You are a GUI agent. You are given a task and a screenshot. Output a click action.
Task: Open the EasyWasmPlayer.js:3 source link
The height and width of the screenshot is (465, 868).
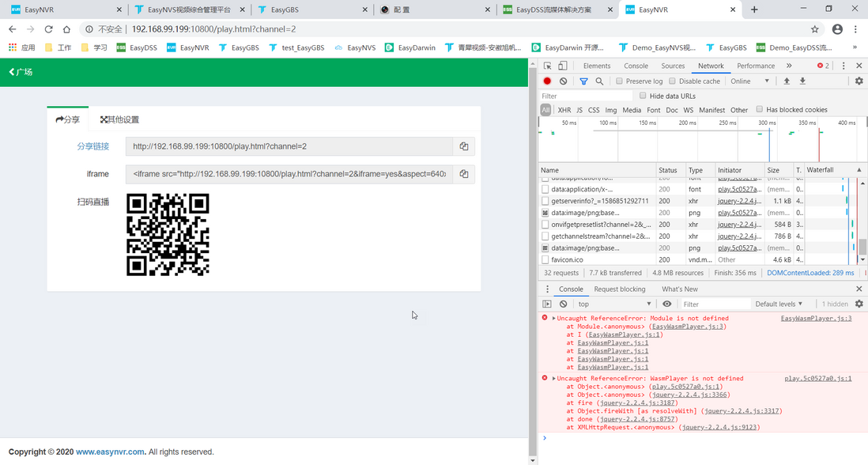(816, 318)
